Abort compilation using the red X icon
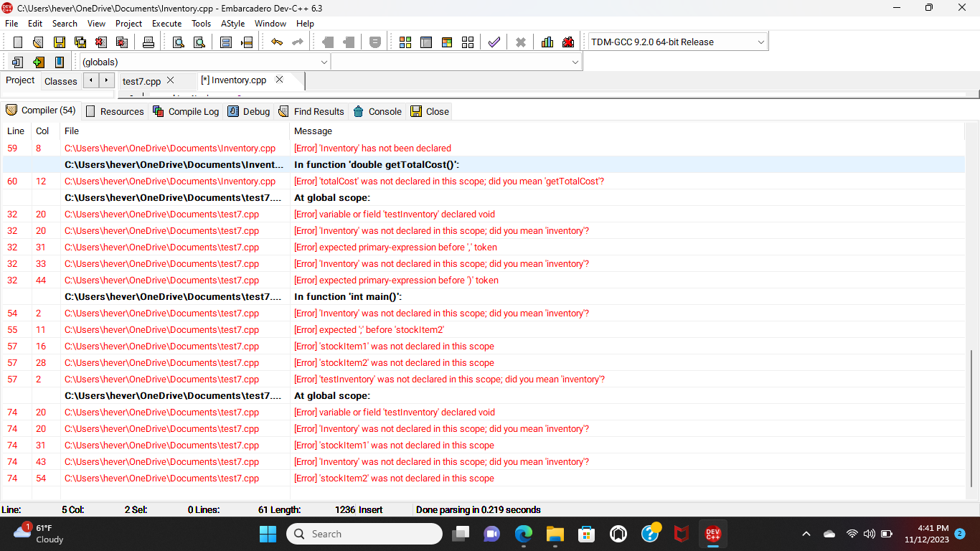The width and height of the screenshot is (980, 551). point(521,42)
